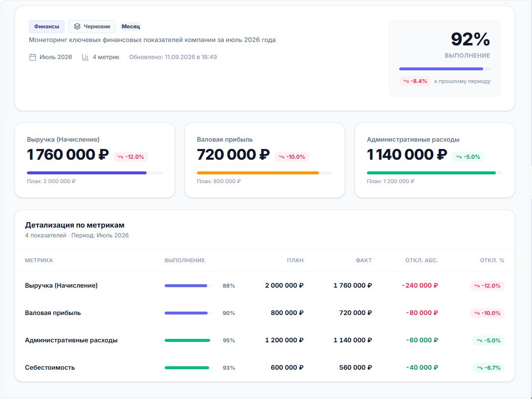Sort by the ФАКТ column header
The height and width of the screenshot is (399, 532).
point(364,261)
